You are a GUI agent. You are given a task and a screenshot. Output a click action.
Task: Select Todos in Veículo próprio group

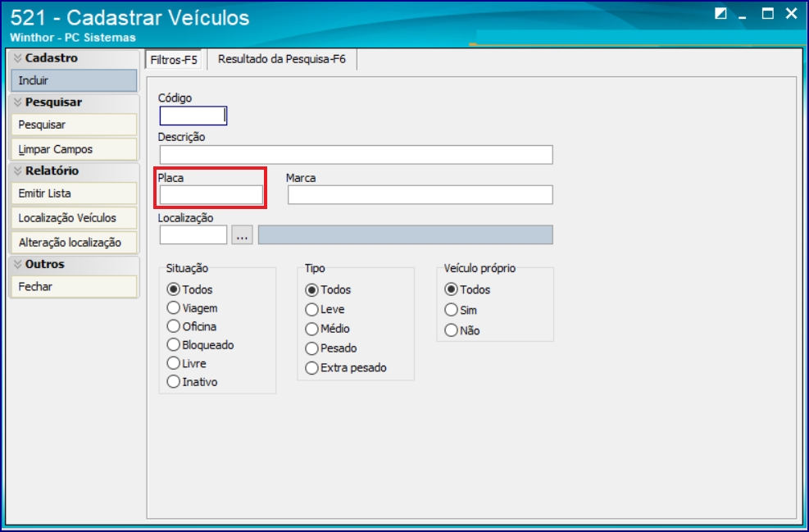(x=467, y=290)
